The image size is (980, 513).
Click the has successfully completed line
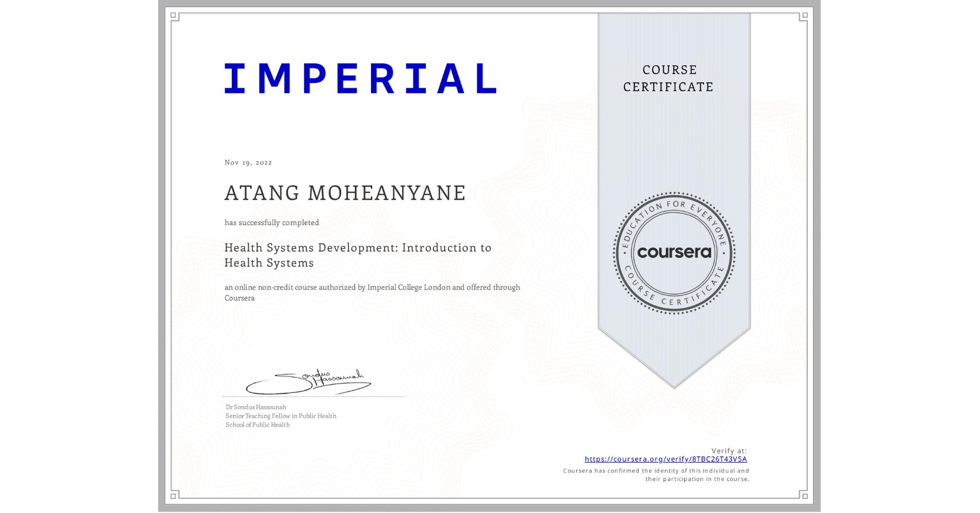pos(271,222)
